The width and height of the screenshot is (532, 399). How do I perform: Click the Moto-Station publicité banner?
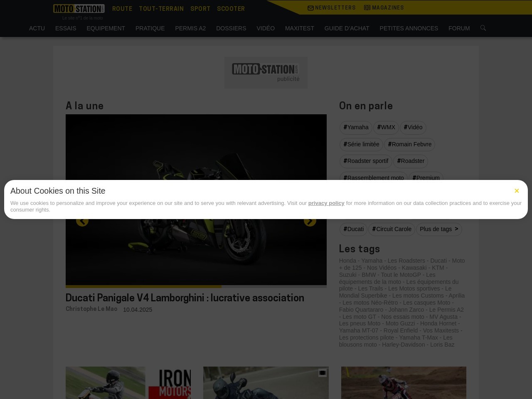click(x=266, y=73)
